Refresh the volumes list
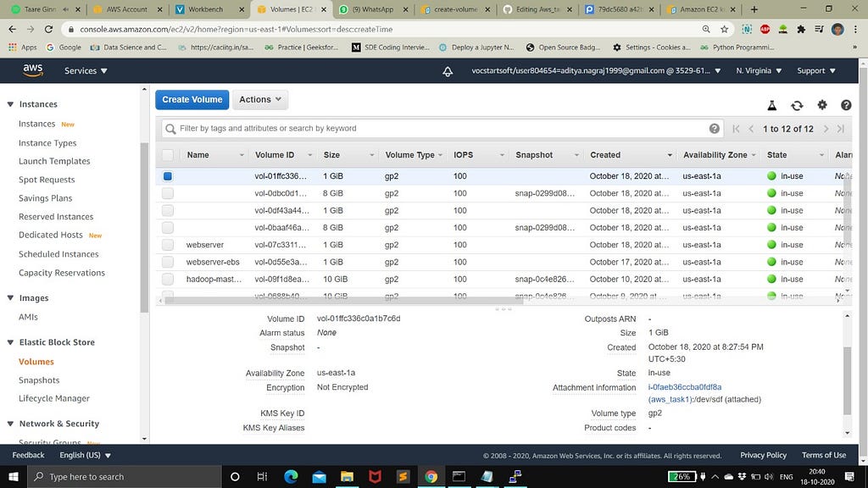 pos(797,105)
